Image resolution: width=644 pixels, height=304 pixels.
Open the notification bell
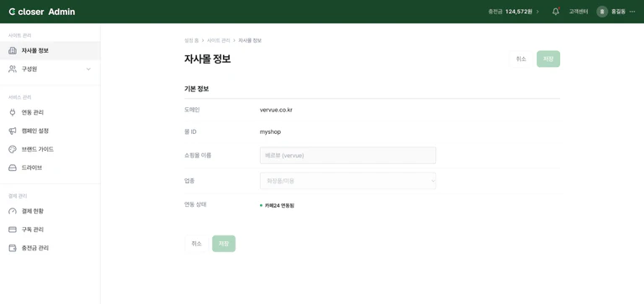pos(556,12)
